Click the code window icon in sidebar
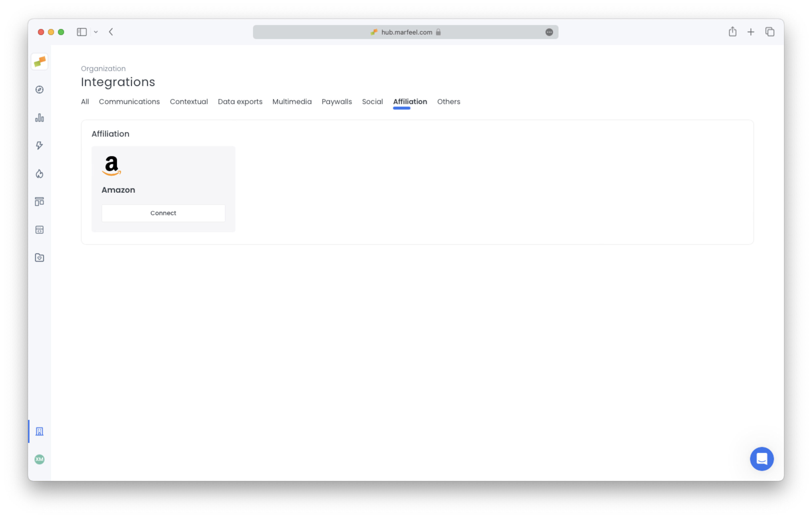The image size is (812, 518). coord(39,230)
